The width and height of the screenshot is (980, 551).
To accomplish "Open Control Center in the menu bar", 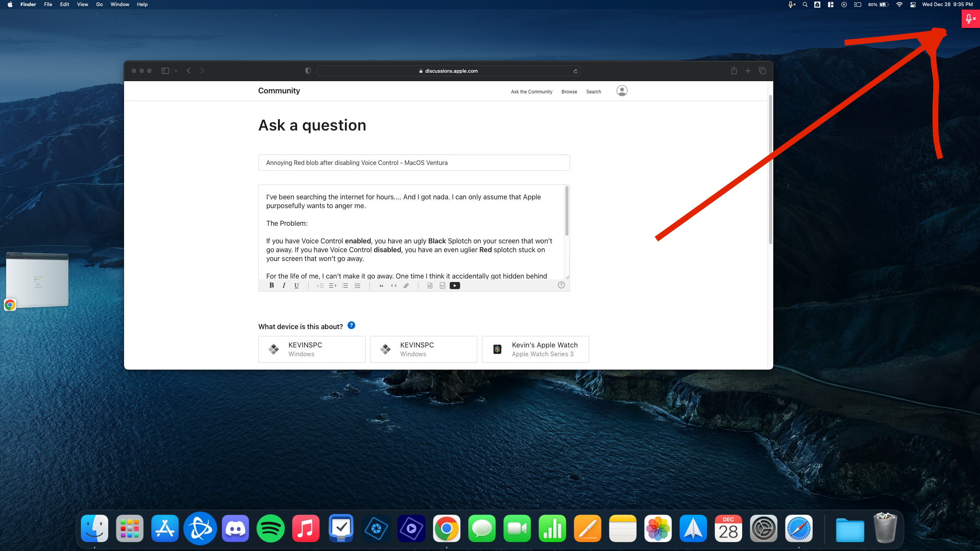I will pyautogui.click(x=913, y=5).
